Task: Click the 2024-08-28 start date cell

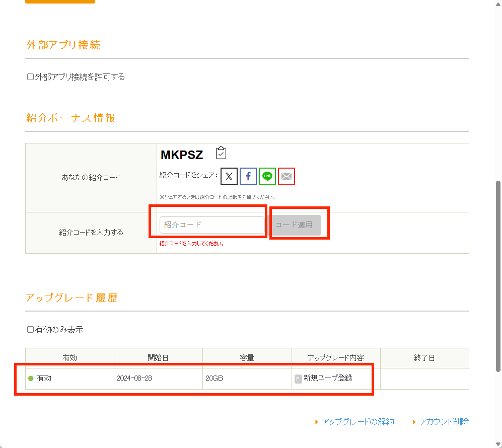Action: coord(159,379)
